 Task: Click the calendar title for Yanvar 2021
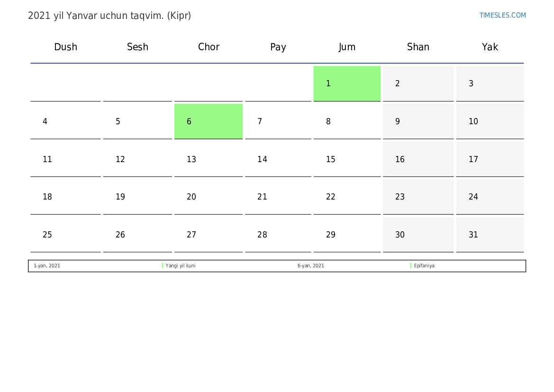pyautogui.click(x=109, y=16)
